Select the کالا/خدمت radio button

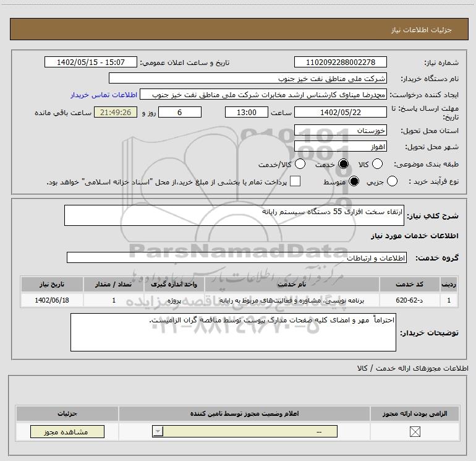click(300, 164)
